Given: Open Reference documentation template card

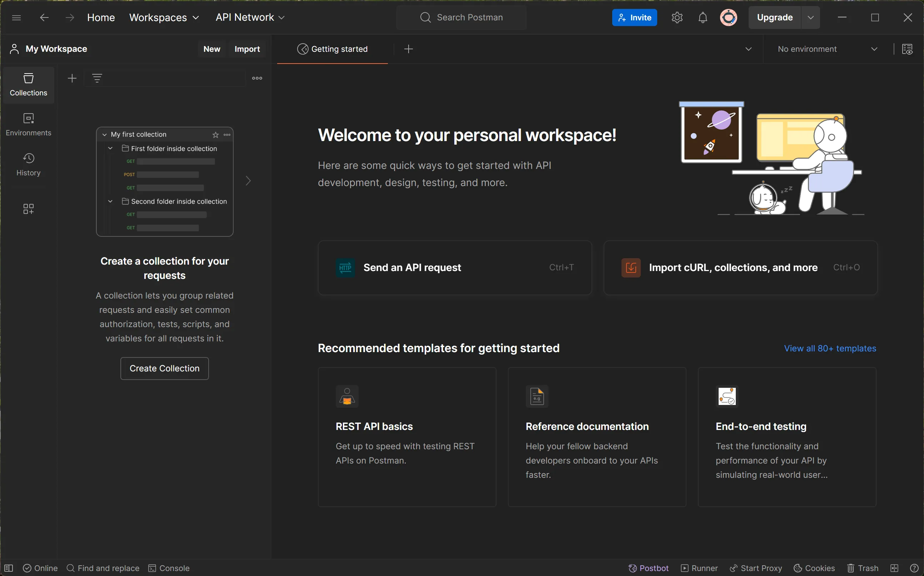Looking at the screenshot, I should 597,437.
